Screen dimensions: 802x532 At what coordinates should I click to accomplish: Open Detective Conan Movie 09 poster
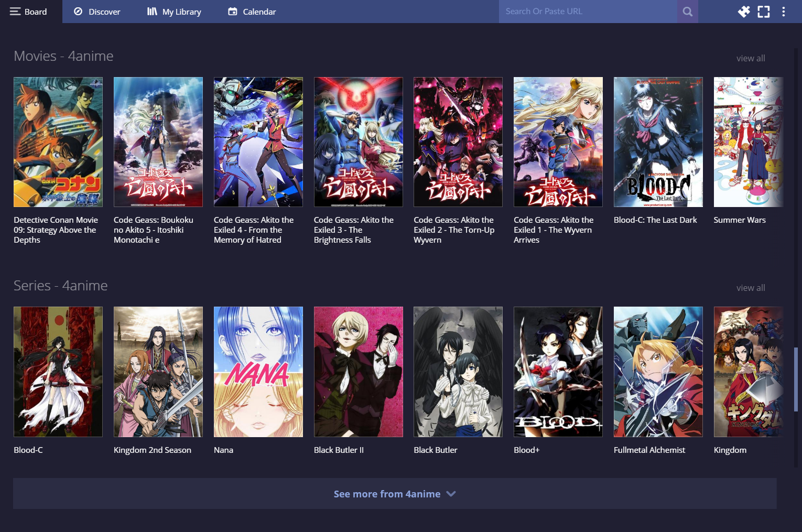[58, 142]
